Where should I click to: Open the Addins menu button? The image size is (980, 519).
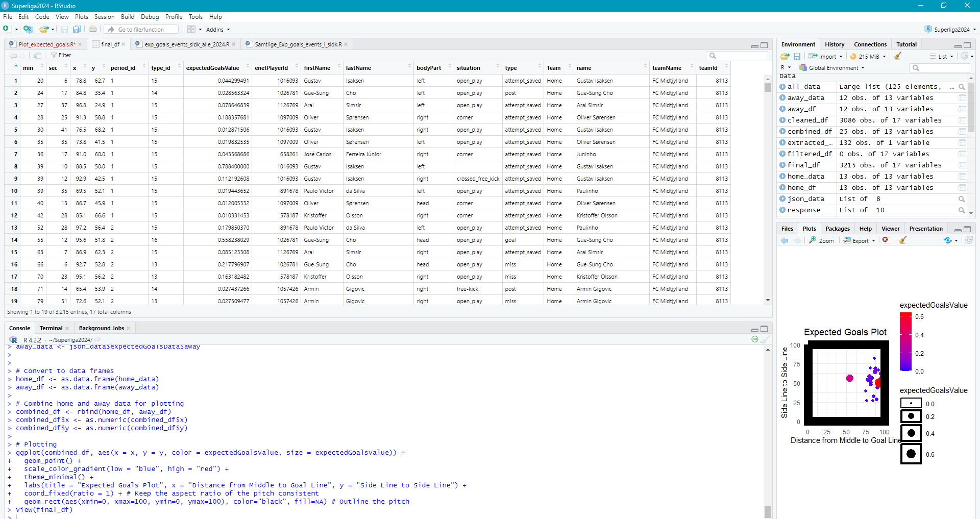tap(217, 29)
